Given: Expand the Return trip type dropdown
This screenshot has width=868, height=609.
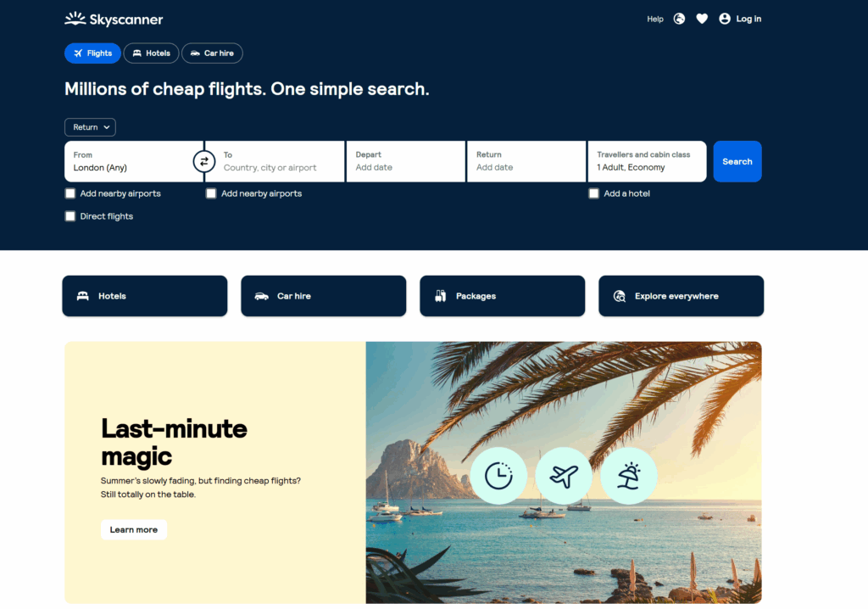Looking at the screenshot, I should [90, 127].
